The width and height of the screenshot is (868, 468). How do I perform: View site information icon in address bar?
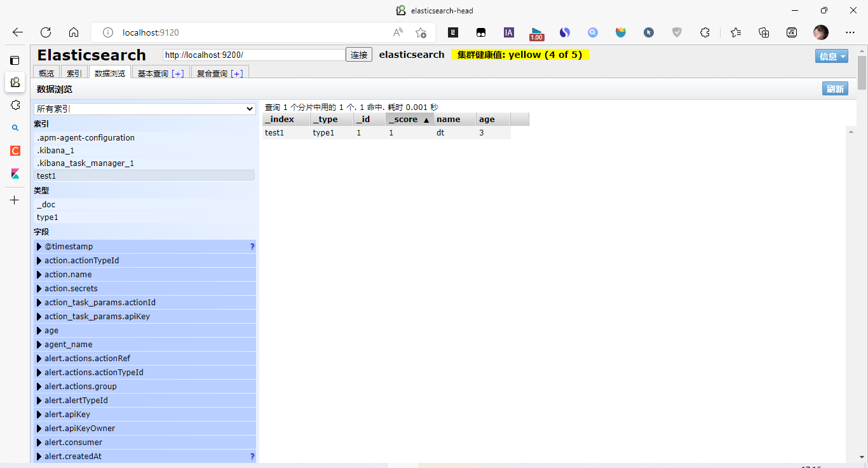108,32
